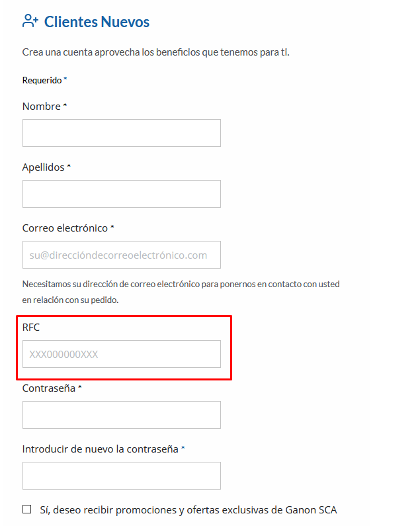The width and height of the screenshot is (420, 526).
Task: Click the Contraseña field label
Action: [x=49, y=388]
